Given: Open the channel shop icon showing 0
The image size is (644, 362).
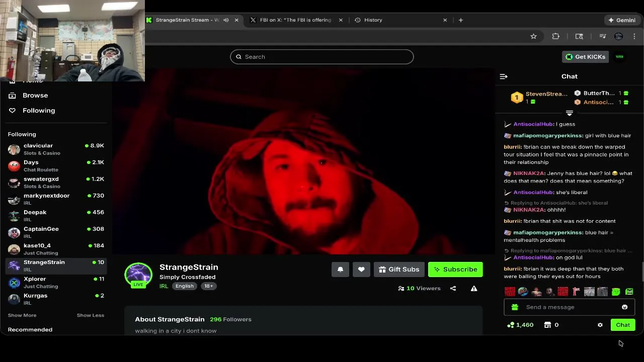Looking at the screenshot, I should (551, 325).
